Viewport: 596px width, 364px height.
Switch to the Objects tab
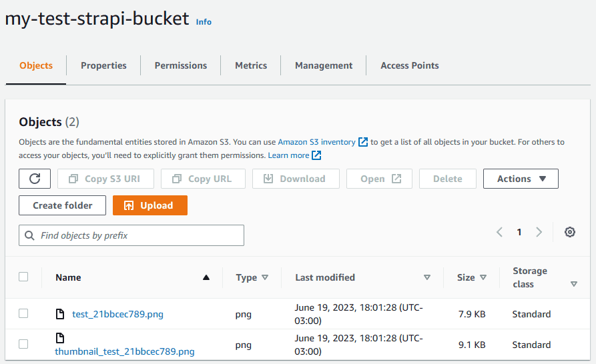pyautogui.click(x=36, y=65)
